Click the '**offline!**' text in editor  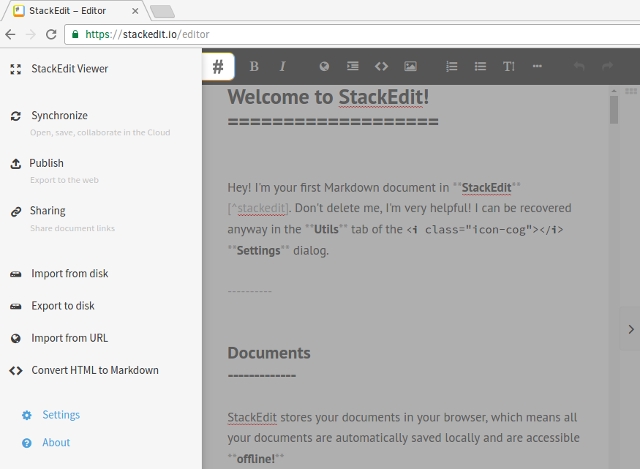click(256, 459)
